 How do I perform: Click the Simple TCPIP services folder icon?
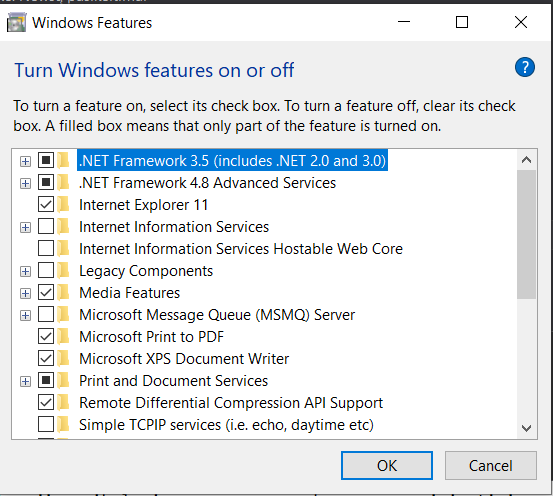pos(63,424)
